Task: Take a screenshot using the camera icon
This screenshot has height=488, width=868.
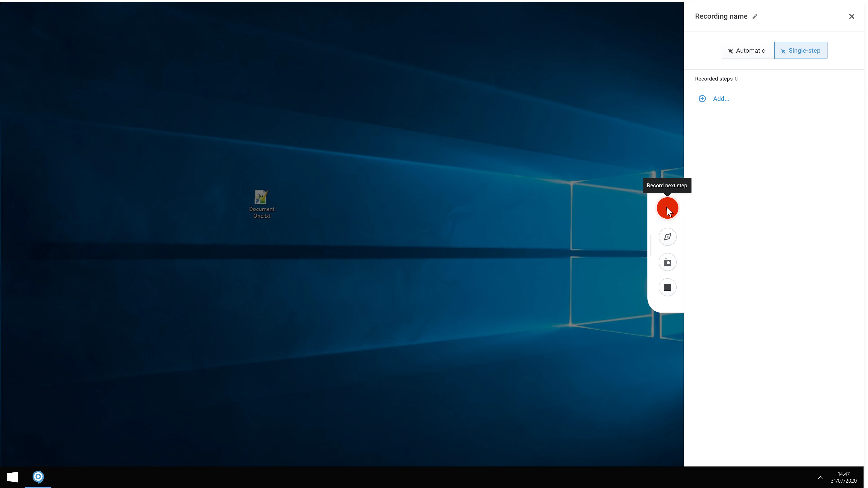Action: pos(668,262)
